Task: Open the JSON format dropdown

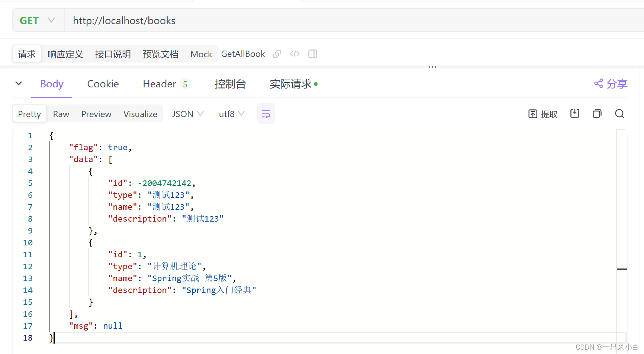Action: pyautogui.click(x=187, y=114)
